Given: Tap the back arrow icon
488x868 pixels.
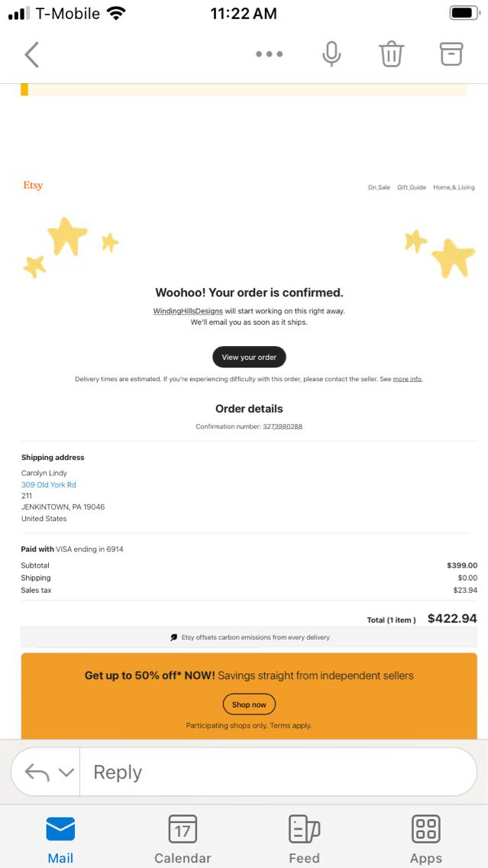Looking at the screenshot, I should (x=31, y=54).
